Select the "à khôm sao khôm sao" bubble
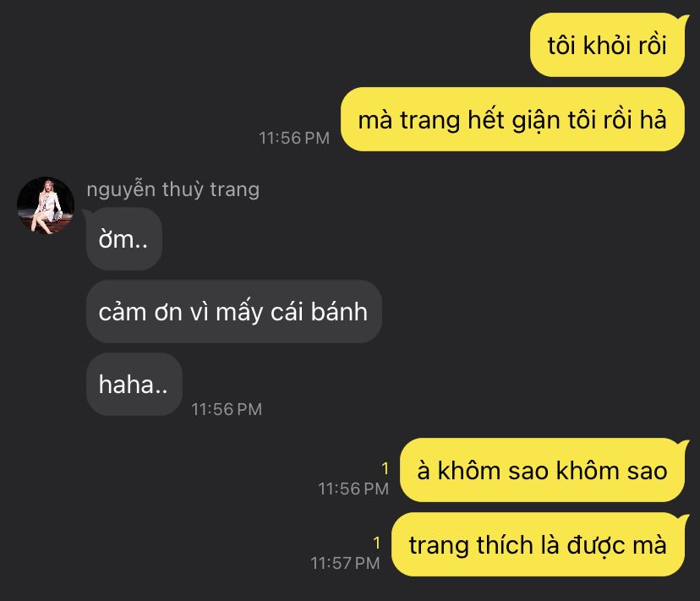The width and height of the screenshot is (700, 601). click(542, 470)
